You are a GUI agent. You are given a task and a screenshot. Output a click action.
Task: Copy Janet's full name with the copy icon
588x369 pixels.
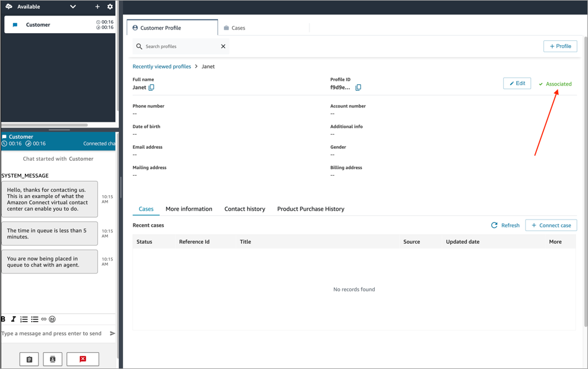(152, 87)
